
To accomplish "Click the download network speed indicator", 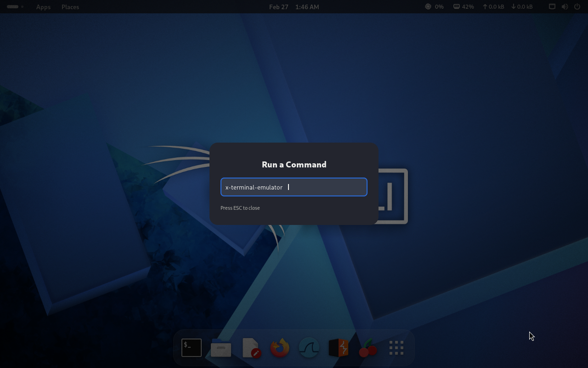I will click(522, 7).
